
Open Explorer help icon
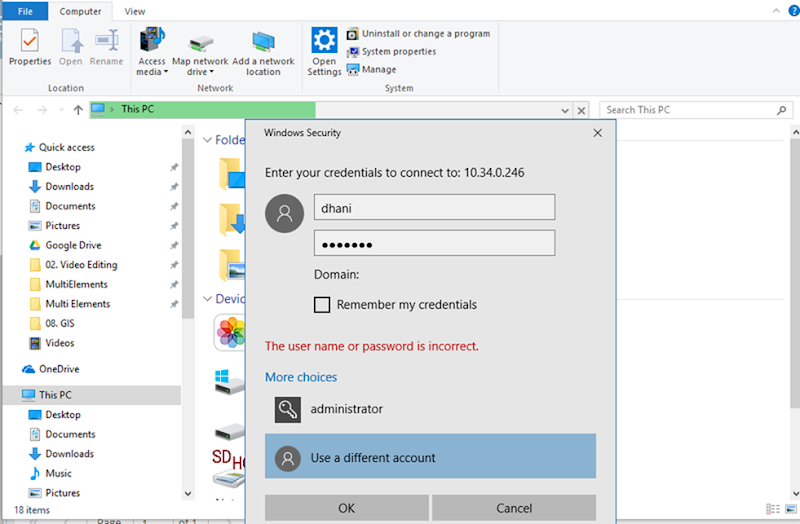[794, 10]
